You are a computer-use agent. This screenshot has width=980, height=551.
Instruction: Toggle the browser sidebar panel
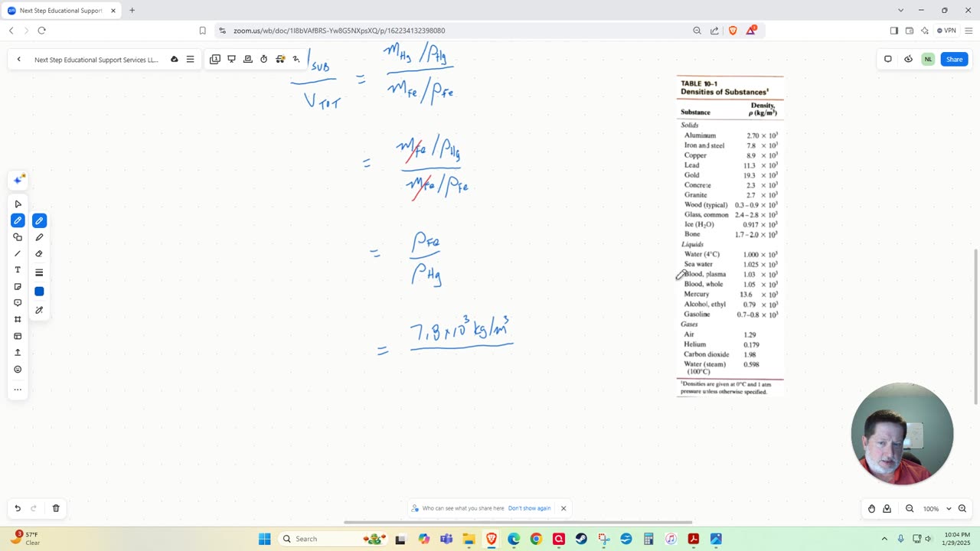893,31
